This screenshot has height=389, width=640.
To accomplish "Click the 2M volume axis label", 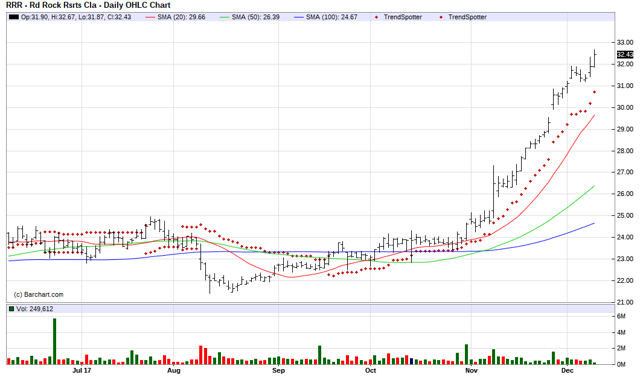I will [621, 348].
